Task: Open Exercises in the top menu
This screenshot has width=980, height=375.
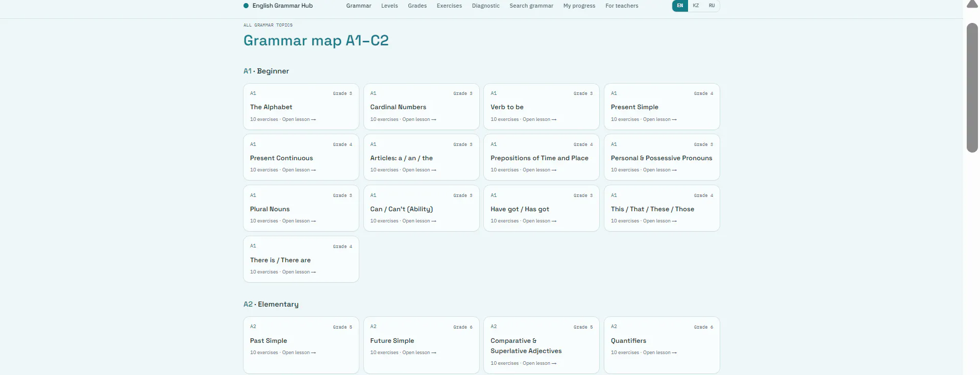Action: (x=449, y=6)
